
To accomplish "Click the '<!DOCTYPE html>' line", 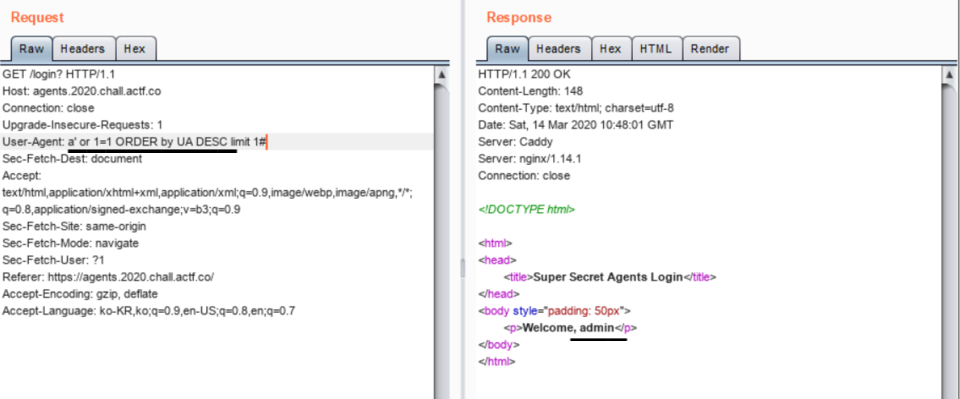I will click(527, 209).
